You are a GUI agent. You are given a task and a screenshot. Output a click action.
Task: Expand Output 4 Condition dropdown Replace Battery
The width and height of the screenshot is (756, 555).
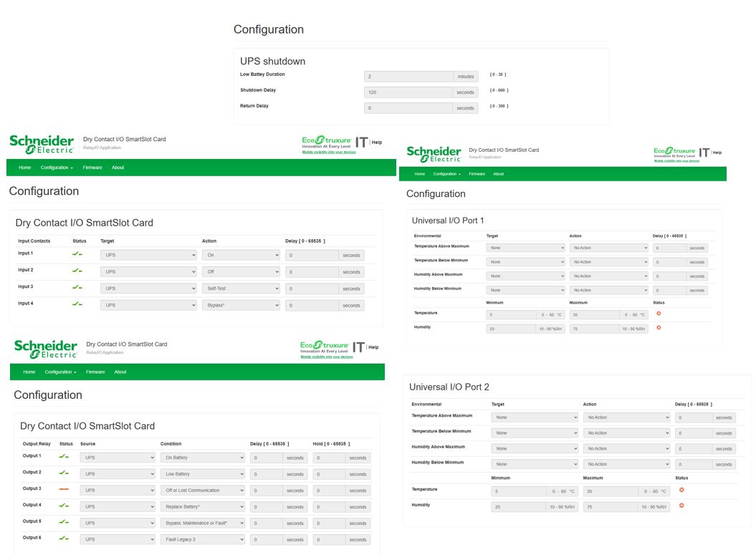tap(203, 507)
